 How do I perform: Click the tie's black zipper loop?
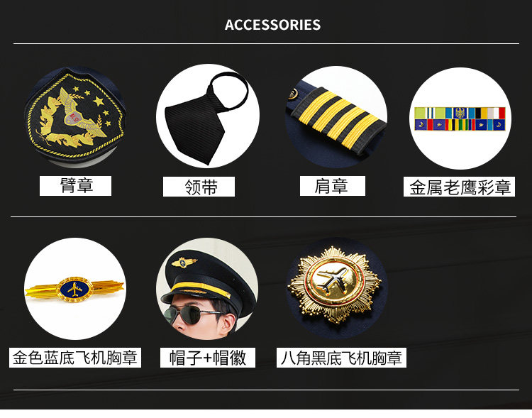(229, 91)
